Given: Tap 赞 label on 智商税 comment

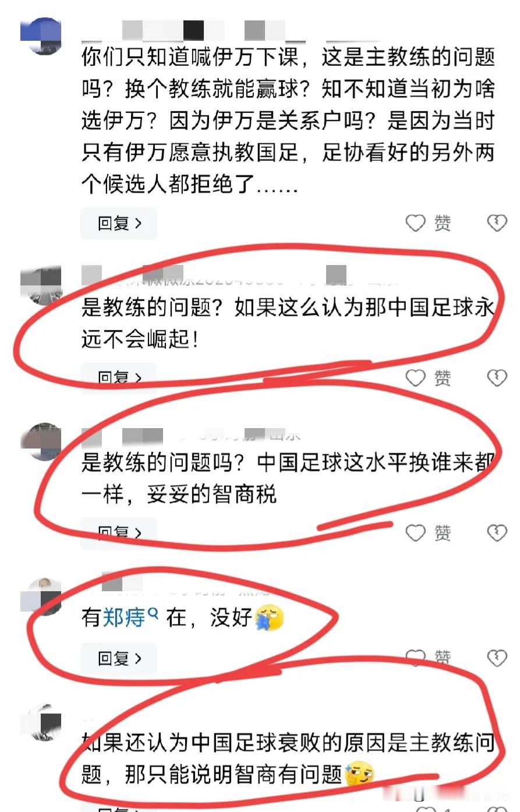Looking at the screenshot, I should [443, 533].
